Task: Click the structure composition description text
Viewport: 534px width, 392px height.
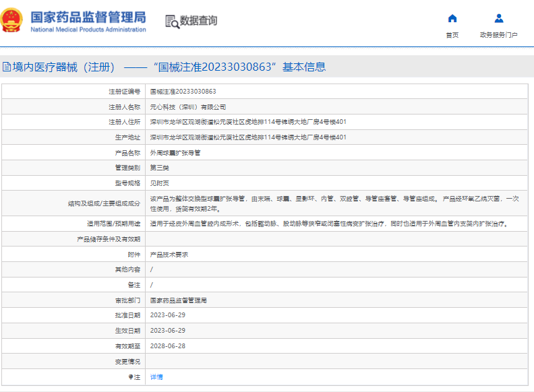Action: [334, 203]
